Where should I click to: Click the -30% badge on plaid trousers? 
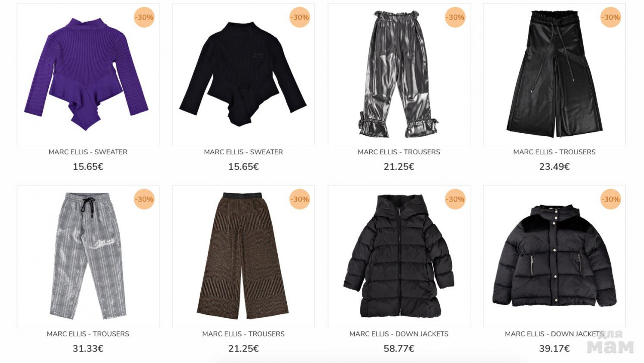coord(144,200)
